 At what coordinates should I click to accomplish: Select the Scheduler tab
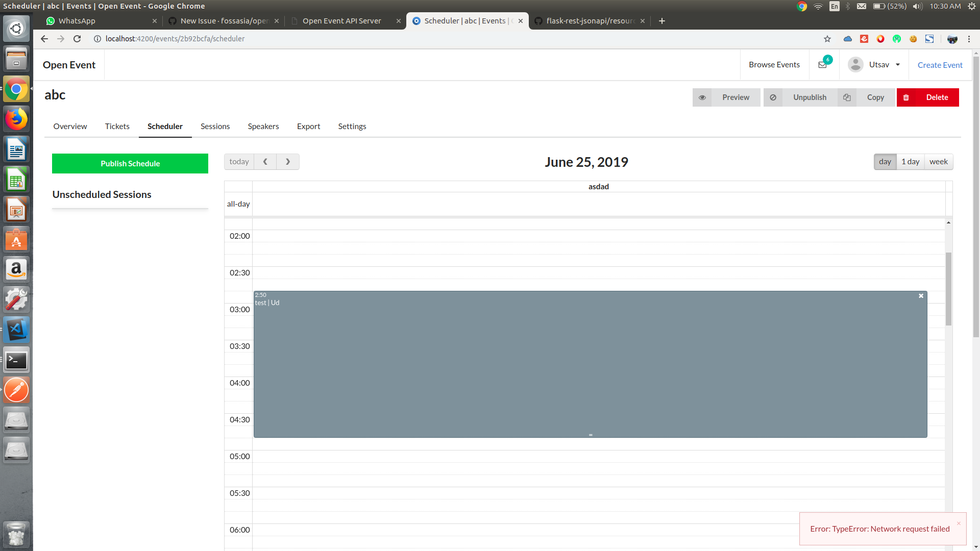165,127
